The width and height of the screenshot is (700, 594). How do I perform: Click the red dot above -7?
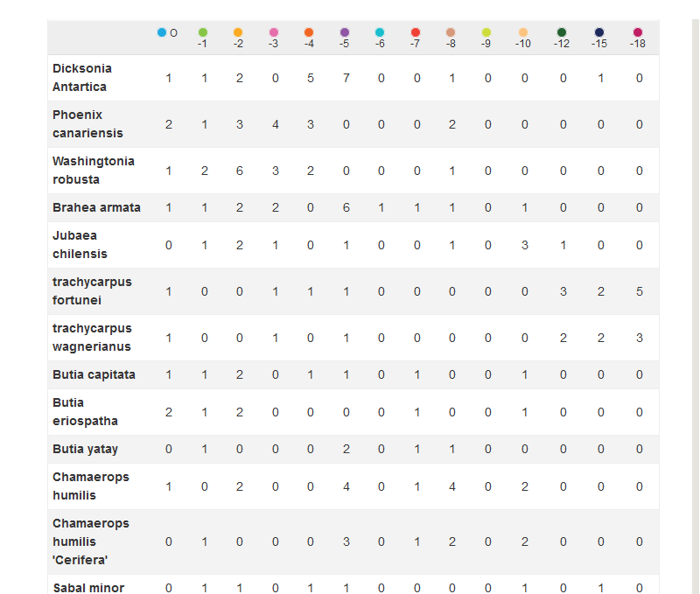pos(416,32)
